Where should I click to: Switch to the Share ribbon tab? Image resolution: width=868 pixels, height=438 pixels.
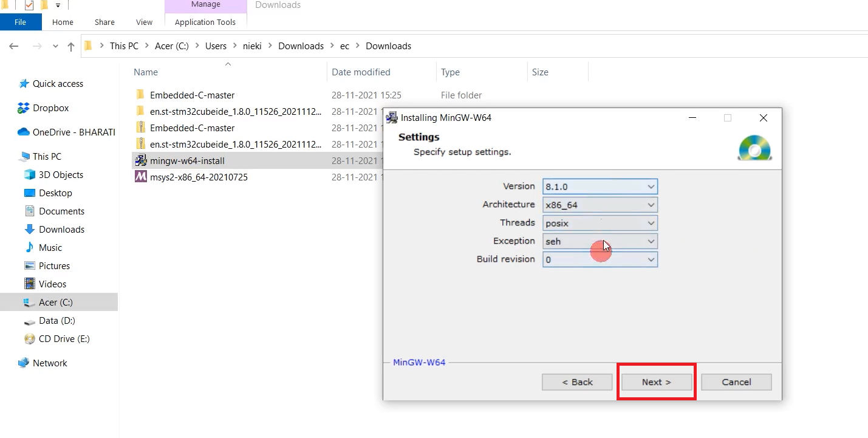(104, 22)
